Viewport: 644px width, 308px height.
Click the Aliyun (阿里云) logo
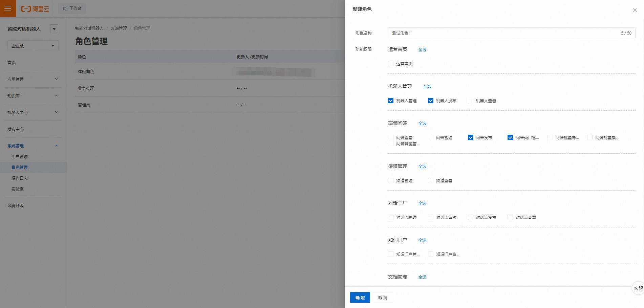(x=35, y=9)
